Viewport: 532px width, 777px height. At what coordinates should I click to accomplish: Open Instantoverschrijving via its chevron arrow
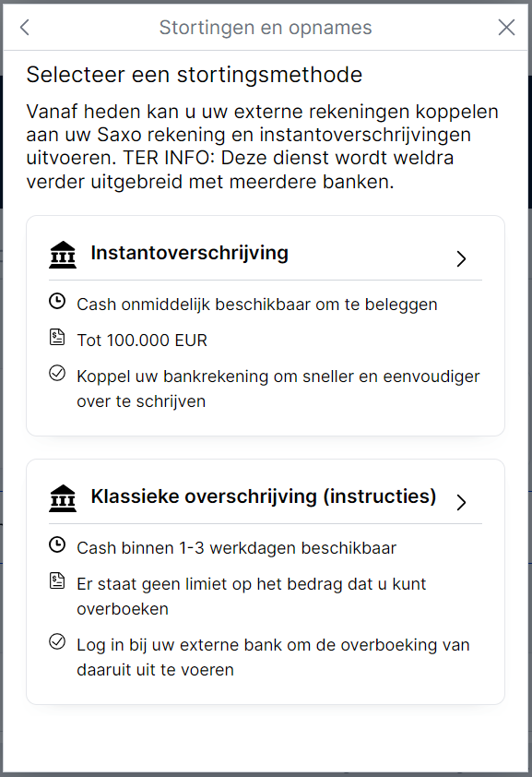[x=461, y=258]
